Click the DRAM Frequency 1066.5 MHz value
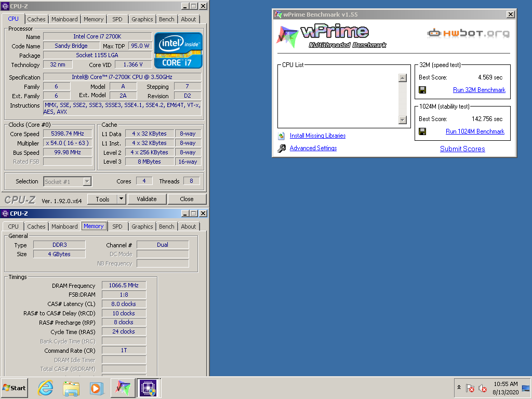532x399 pixels. coord(124,286)
